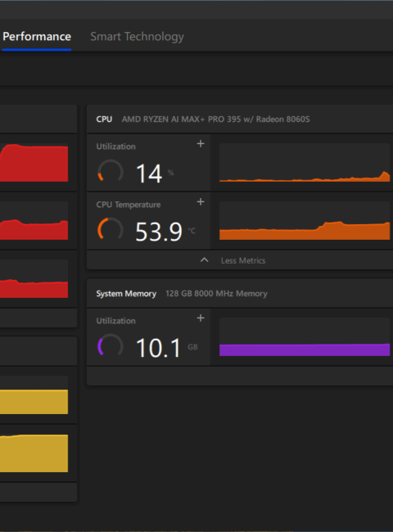Click the plus icon beside System Memory Utilization

coord(201,318)
